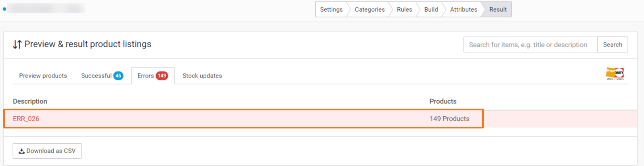Image resolution: width=644 pixels, height=166 pixels.
Task: Open the Settings step
Action: [331, 9]
